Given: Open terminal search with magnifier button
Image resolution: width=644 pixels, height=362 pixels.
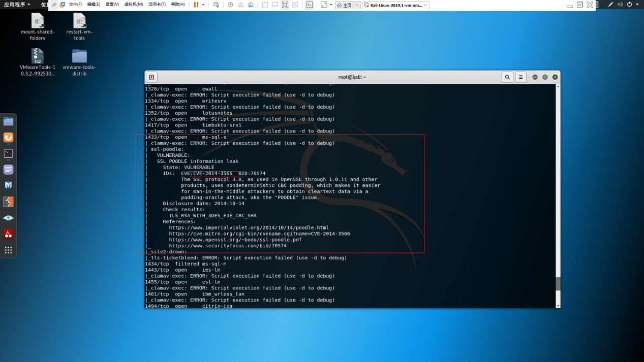Looking at the screenshot, I should pyautogui.click(x=507, y=77).
